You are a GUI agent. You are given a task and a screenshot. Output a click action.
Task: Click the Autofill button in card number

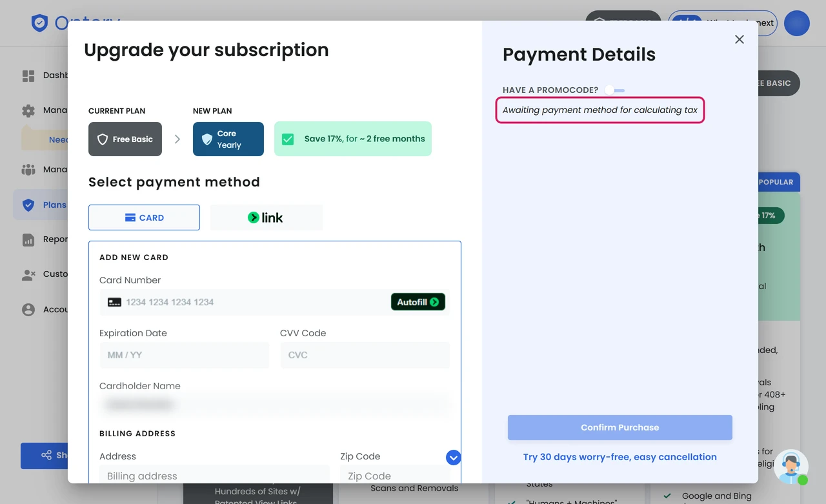click(418, 302)
